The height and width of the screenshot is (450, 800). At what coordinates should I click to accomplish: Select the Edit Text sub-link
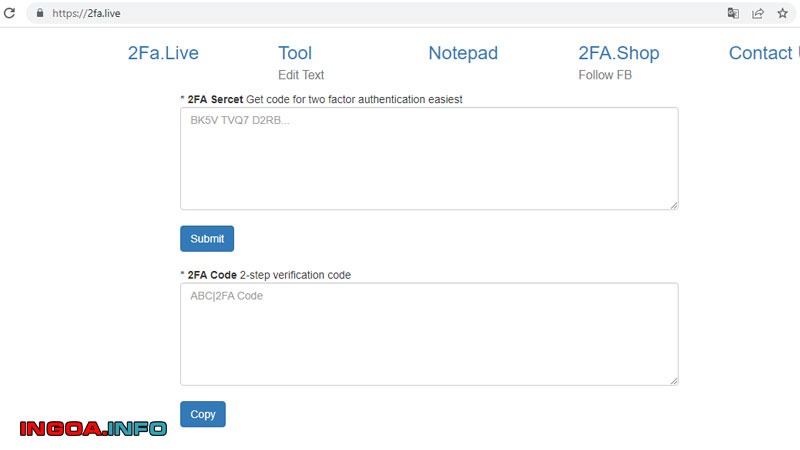point(301,75)
